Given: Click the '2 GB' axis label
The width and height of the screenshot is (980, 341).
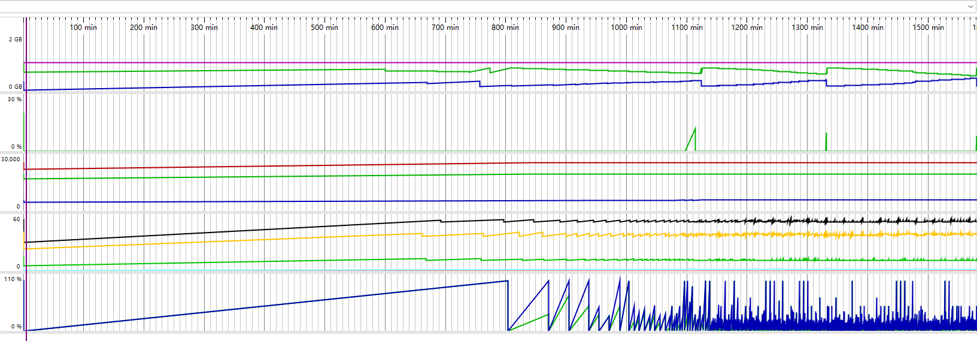Looking at the screenshot, I should pyautogui.click(x=16, y=40).
